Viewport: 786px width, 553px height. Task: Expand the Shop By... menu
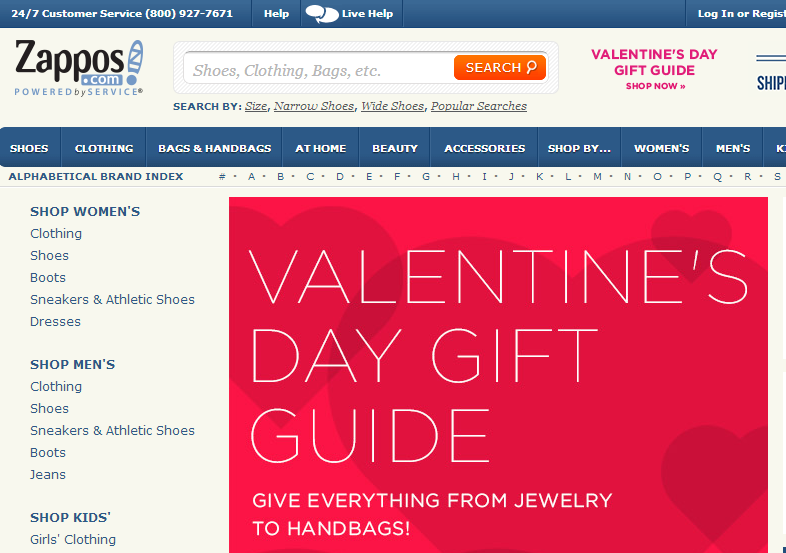pyautogui.click(x=579, y=148)
